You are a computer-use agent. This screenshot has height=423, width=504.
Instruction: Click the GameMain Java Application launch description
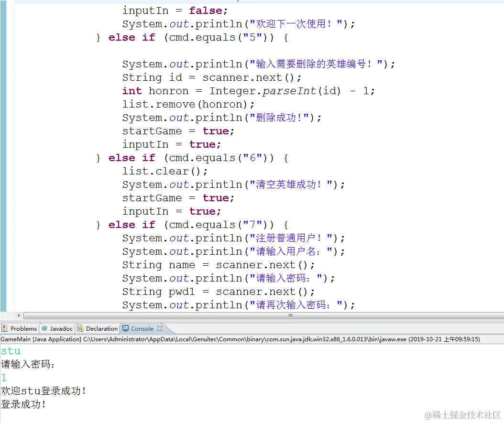tap(240, 339)
